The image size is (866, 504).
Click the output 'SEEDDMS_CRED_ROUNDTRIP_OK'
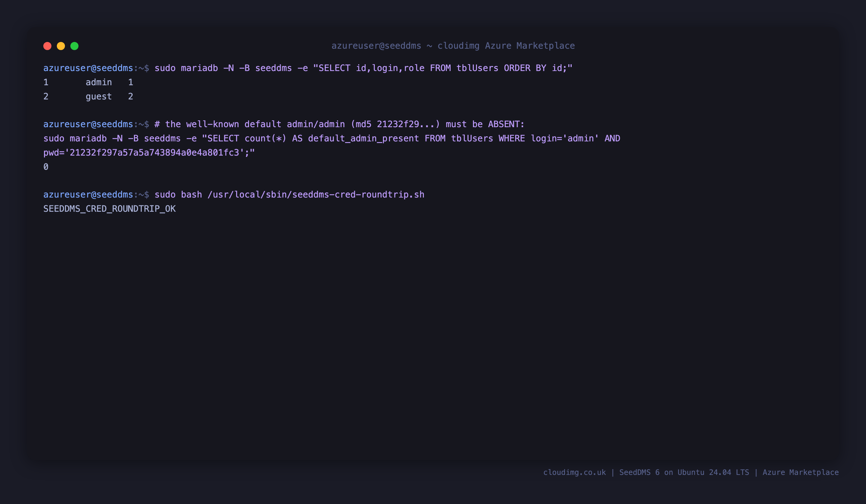tap(110, 209)
